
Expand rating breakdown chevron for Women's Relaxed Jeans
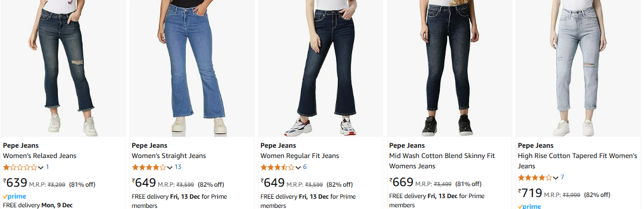pos(41,168)
